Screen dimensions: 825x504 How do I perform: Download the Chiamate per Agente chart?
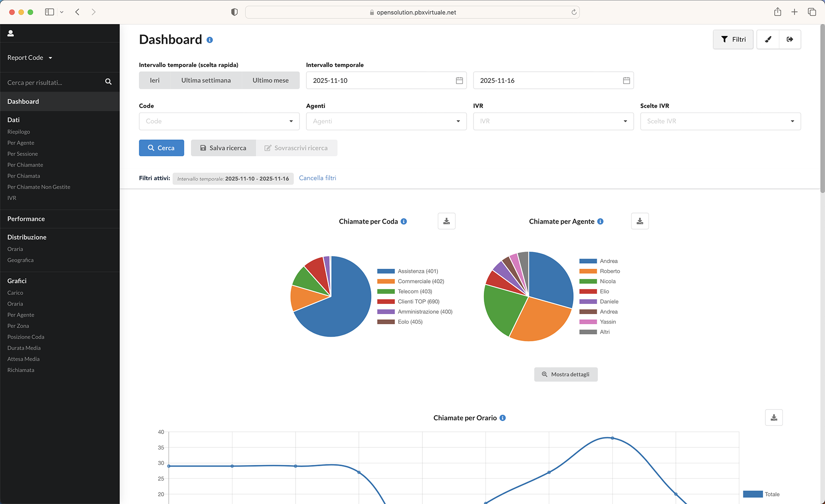(x=640, y=221)
